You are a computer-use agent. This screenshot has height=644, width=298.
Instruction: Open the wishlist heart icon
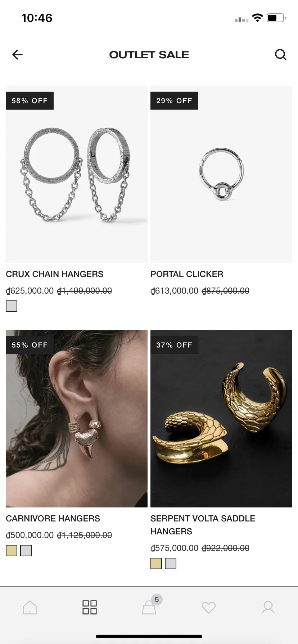click(x=209, y=608)
